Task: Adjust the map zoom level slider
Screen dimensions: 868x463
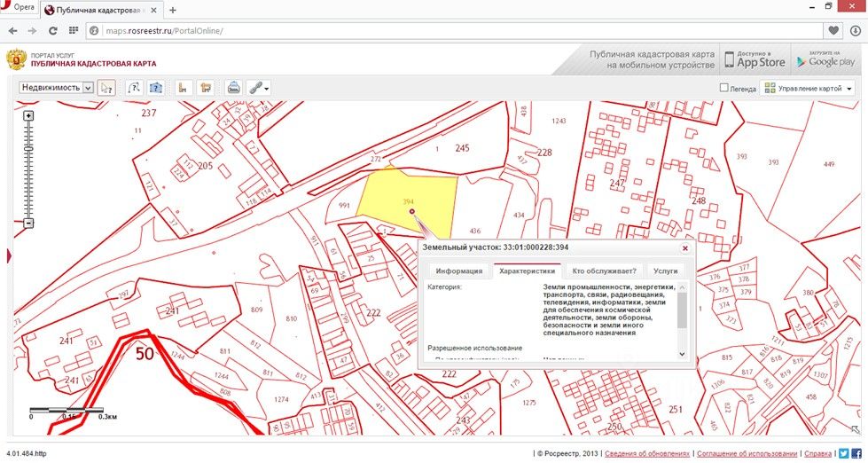Action: (28, 148)
